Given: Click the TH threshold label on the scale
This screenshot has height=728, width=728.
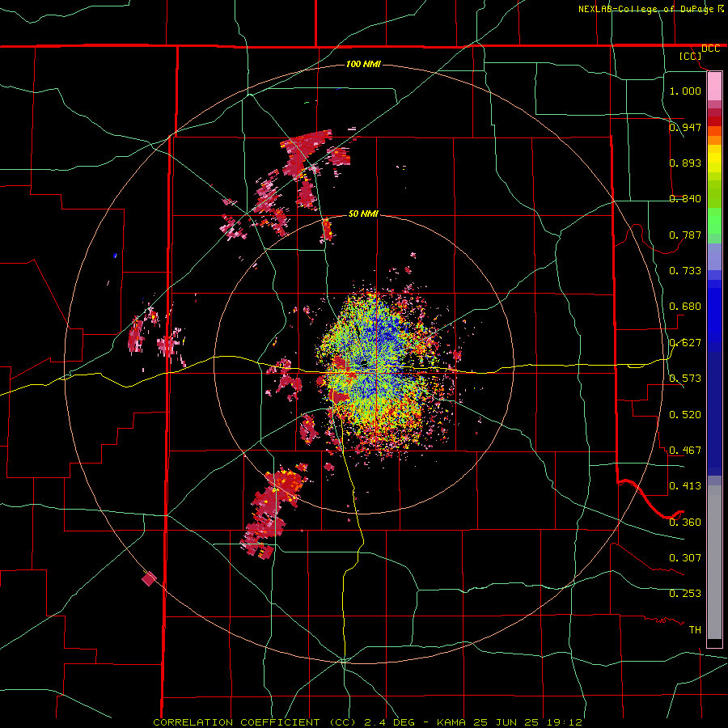Looking at the screenshot, I should [695, 629].
